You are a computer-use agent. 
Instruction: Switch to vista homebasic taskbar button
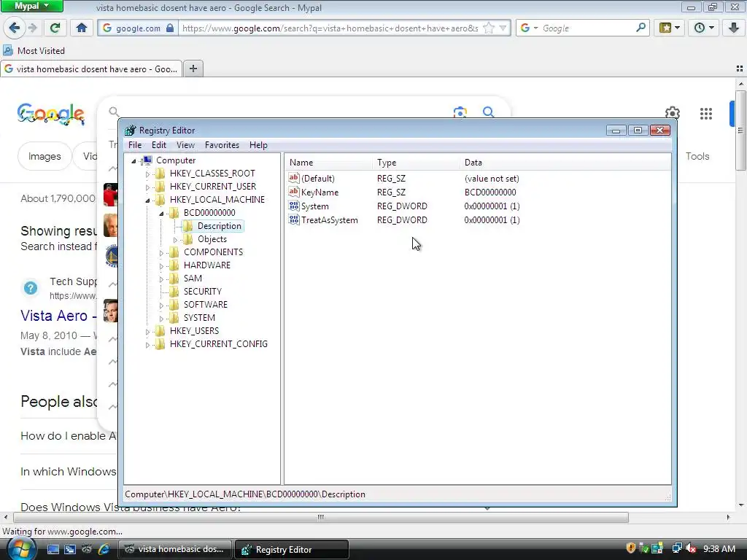pyautogui.click(x=175, y=549)
